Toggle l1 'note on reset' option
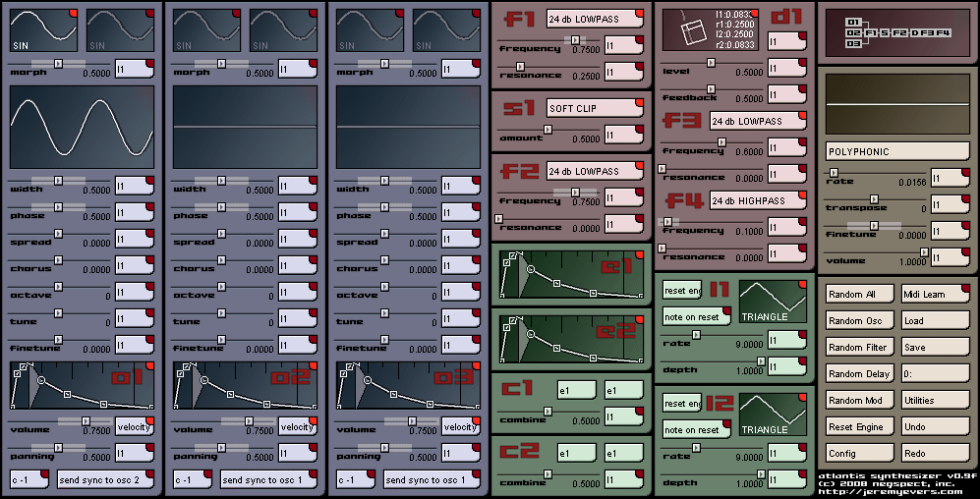Screen dimensions: 980x499 click(696, 316)
